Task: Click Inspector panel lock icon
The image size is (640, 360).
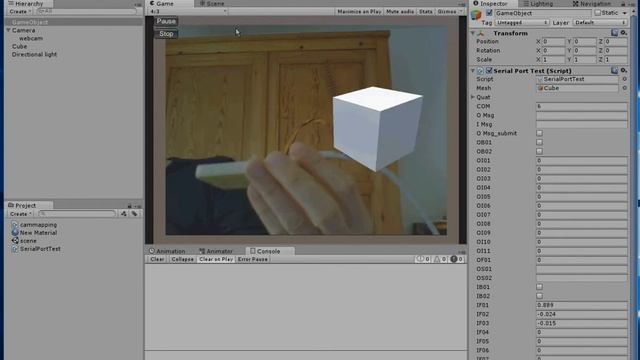Action: click(x=623, y=4)
